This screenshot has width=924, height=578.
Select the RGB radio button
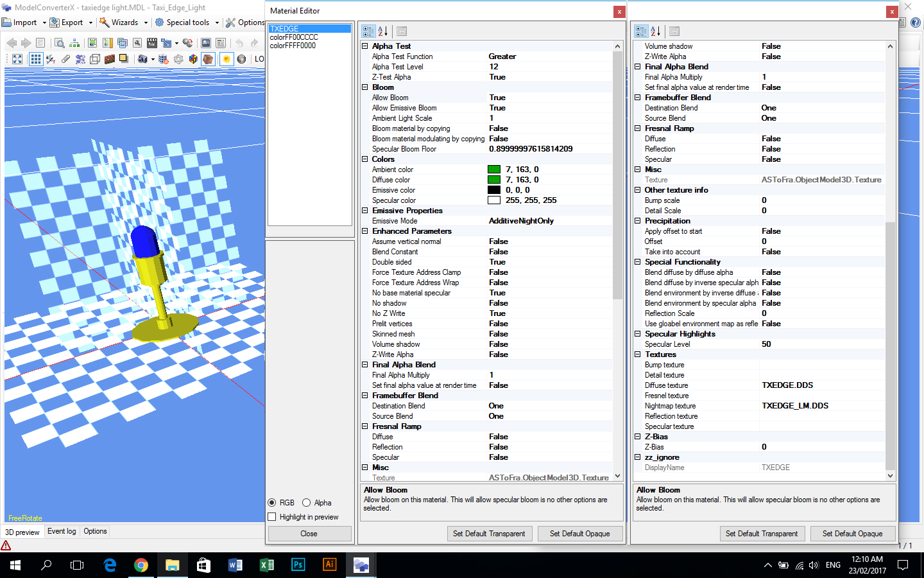272,503
